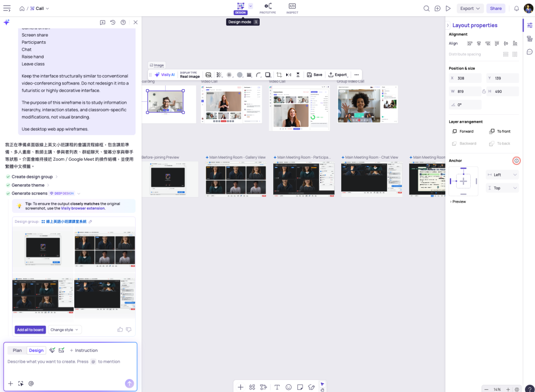Image resolution: width=535 pixels, height=392 pixels.
Task: Open the notifications bell
Action: (517, 8)
